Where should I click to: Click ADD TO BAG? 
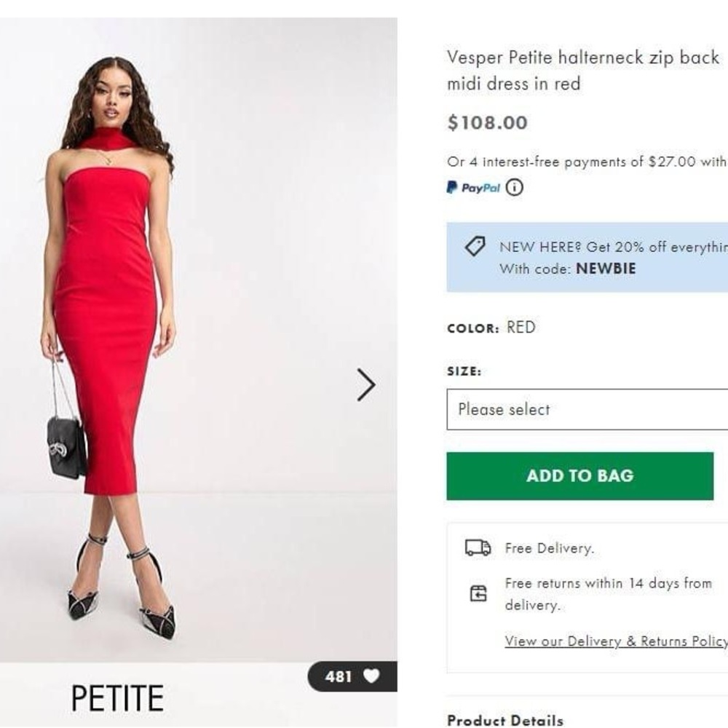579,475
